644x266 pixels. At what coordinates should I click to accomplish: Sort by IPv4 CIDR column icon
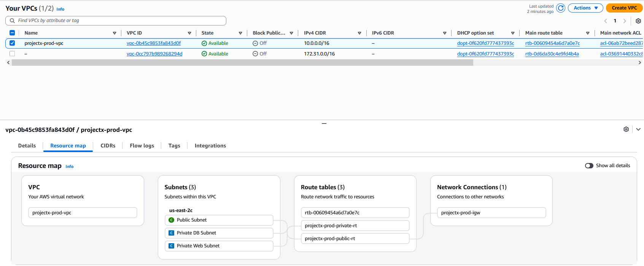pyautogui.click(x=359, y=33)
